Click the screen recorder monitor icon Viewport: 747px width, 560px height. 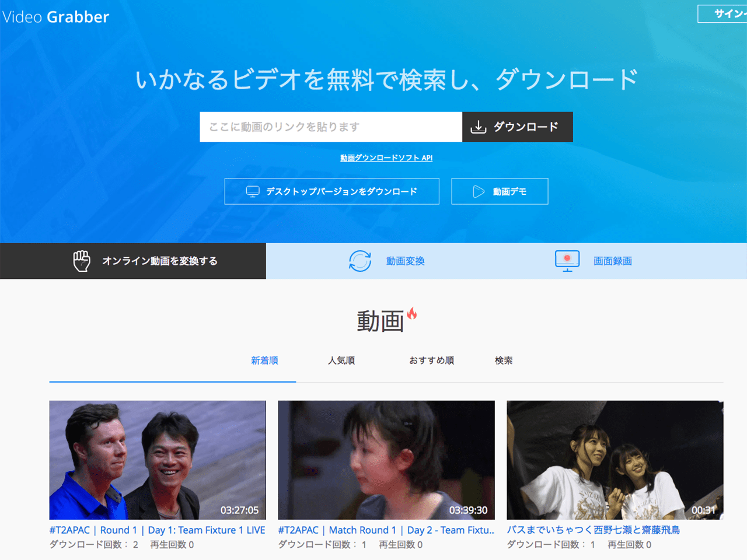point(567,261)
